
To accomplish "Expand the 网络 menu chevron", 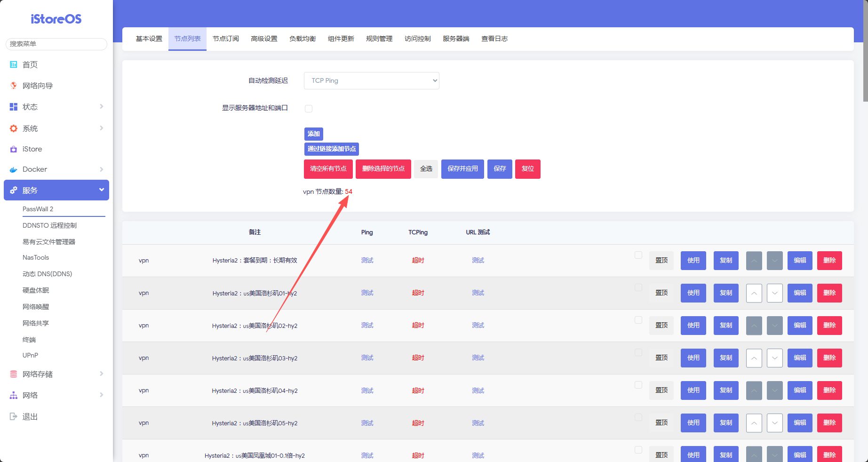I will tap(101, 395).
